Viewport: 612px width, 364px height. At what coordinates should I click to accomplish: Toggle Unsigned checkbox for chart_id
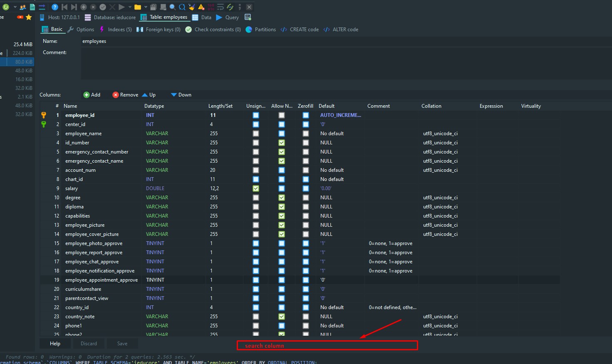256,179
